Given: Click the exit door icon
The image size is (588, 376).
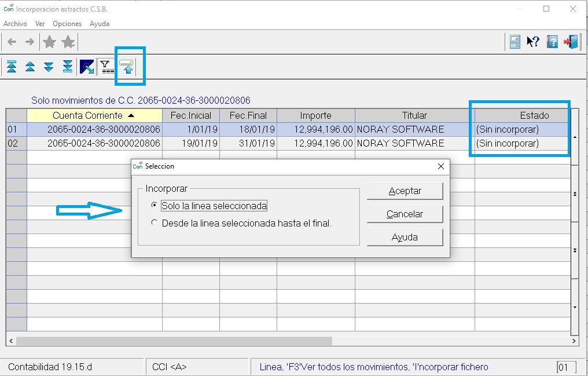Looking at the screenshot, I should [x=571, y=42].
